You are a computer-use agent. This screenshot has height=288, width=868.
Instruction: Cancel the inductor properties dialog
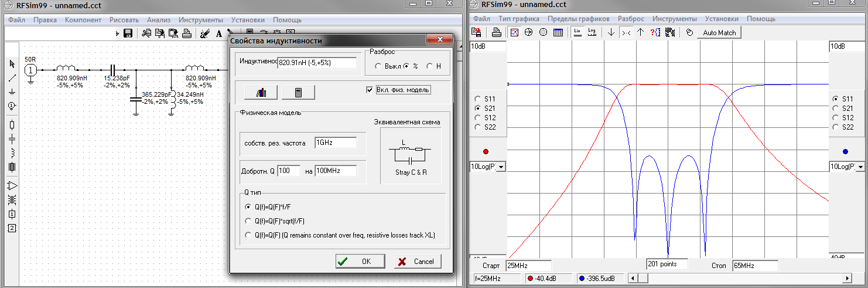tap(417, 261)
